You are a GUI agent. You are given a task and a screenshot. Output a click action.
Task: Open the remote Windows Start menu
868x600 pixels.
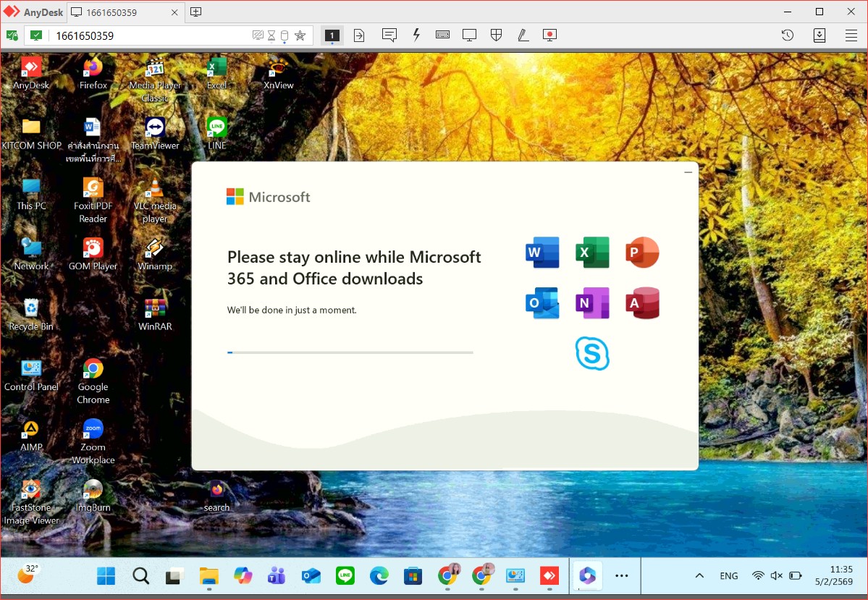pyautogui.click(x=106, y=576)
